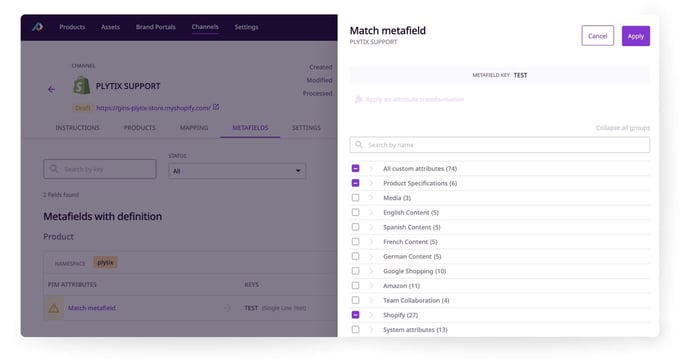Viewport: 688px width, 364px height.
Task: Check the English Content (5) checkbox
Action: 355,212
